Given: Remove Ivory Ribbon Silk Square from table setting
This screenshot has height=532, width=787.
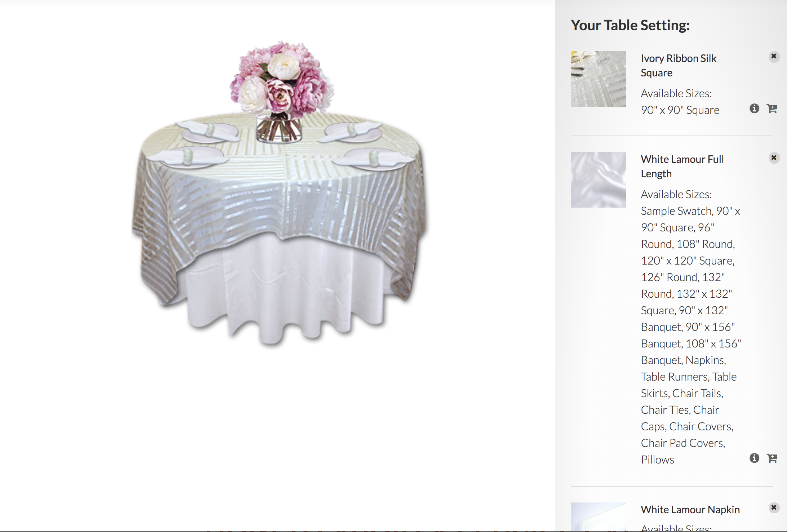Looking at the screenshot, I should [x=774, y=57].
